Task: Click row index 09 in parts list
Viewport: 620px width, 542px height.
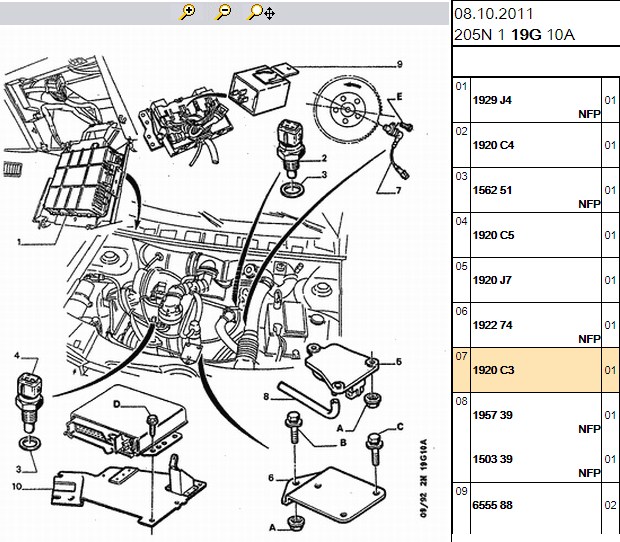Action: (x=461, y=491)
